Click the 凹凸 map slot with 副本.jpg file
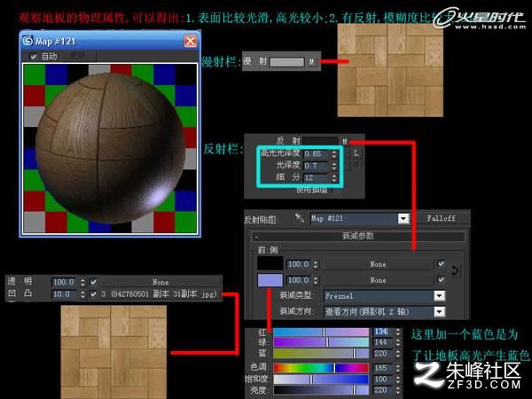This screenshot has height=399, width=532. (160, 294)
